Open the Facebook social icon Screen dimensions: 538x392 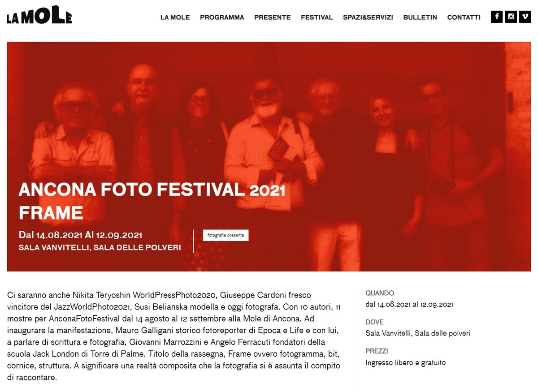tap(497, 17)
